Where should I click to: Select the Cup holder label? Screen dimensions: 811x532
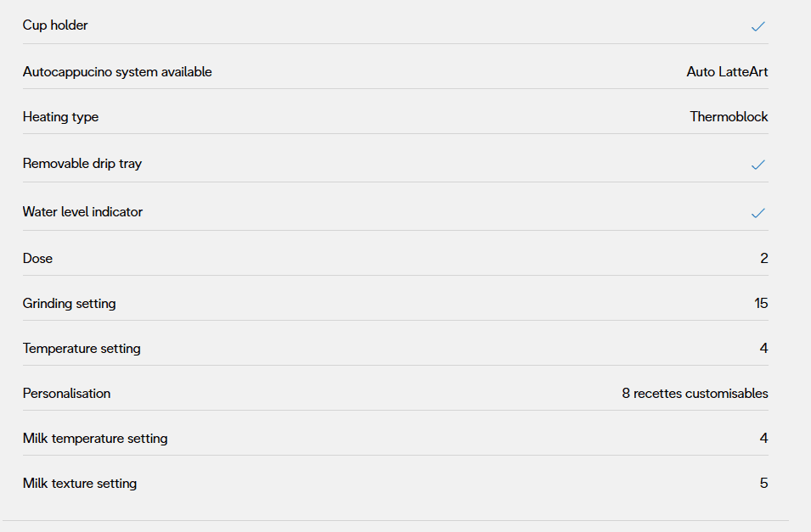55,25
